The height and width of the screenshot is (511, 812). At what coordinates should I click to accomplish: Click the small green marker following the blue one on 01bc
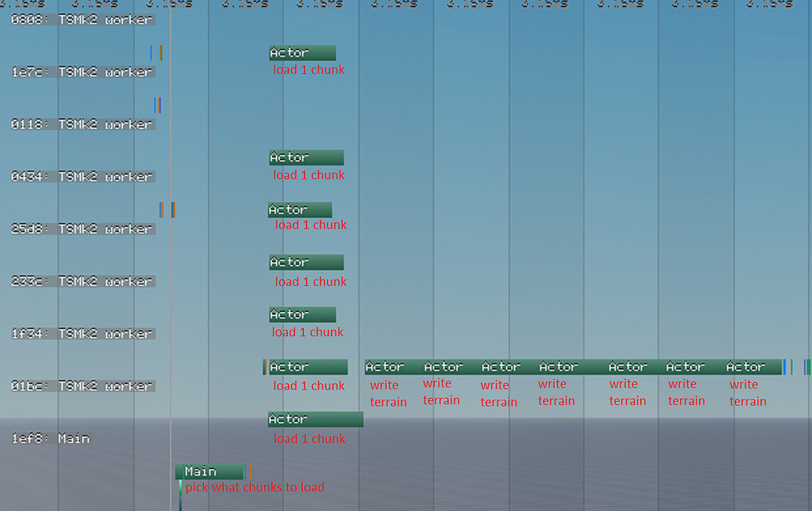pos(792,367)
